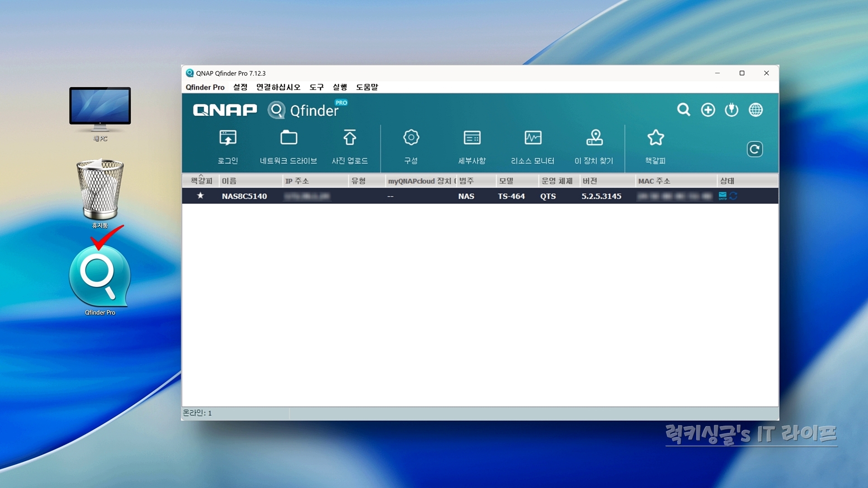Screen dimensions: 868x488
Task: Maximize the Qfinder Pro window
Action: (742, 73)
